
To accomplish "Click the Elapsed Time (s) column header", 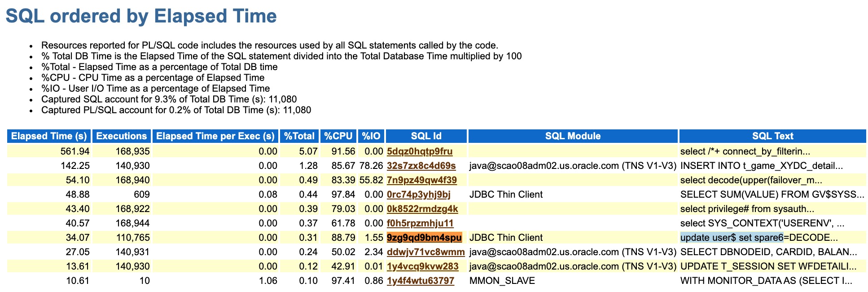I will tap(49, 136).
